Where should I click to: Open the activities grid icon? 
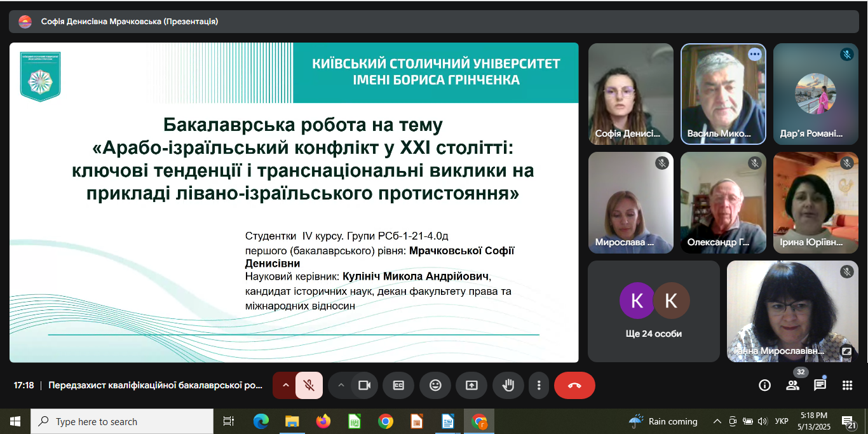(x=847, y=385)
